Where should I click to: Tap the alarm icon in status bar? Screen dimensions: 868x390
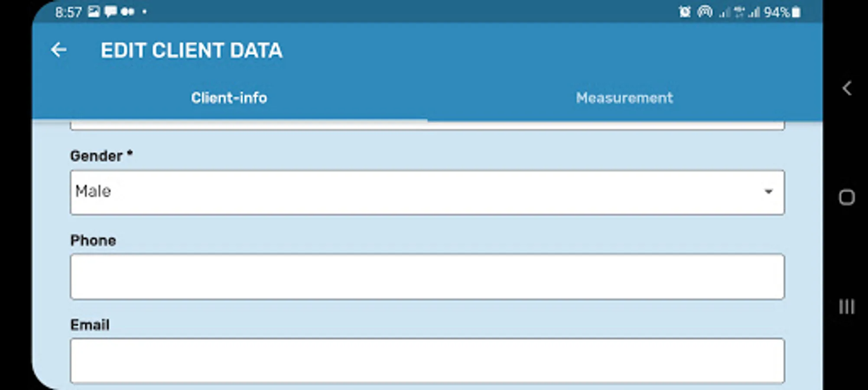pyautogui.click(x=685, y=12)
